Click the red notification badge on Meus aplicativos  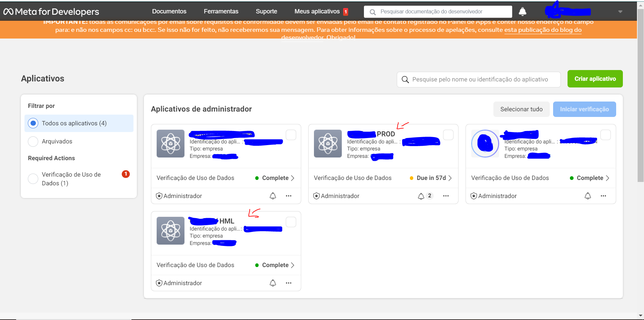(346, 12)
